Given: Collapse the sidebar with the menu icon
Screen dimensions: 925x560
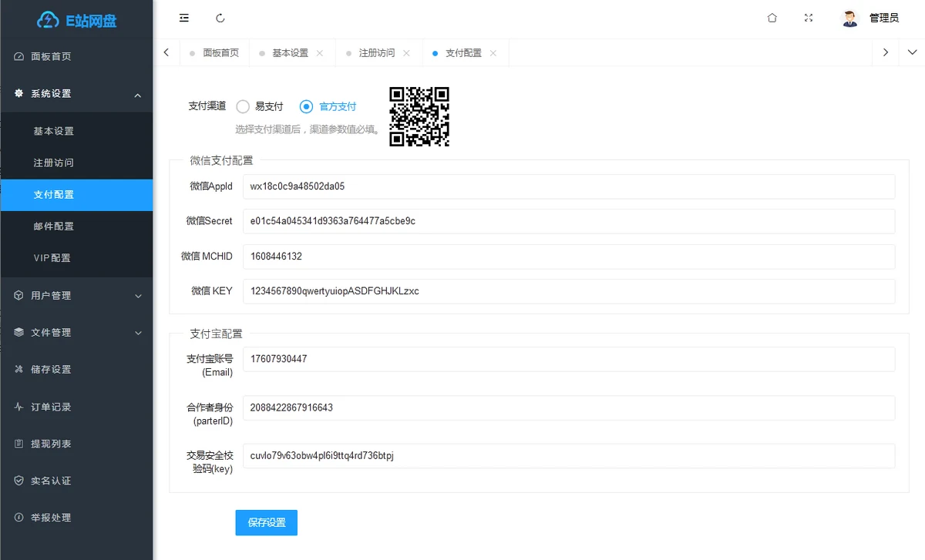Looking at the screenshot, I should tap(184, 18).
